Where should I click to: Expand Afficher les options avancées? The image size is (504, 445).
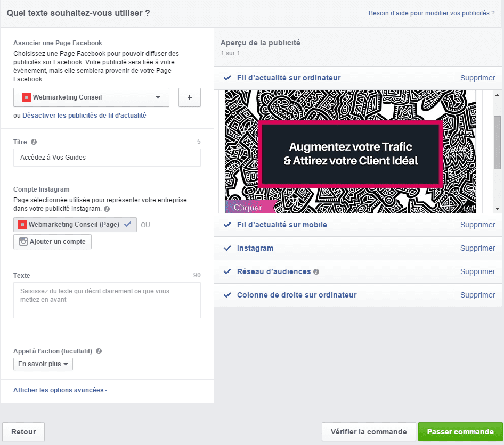pyautogui.click(x=60, y=390)
